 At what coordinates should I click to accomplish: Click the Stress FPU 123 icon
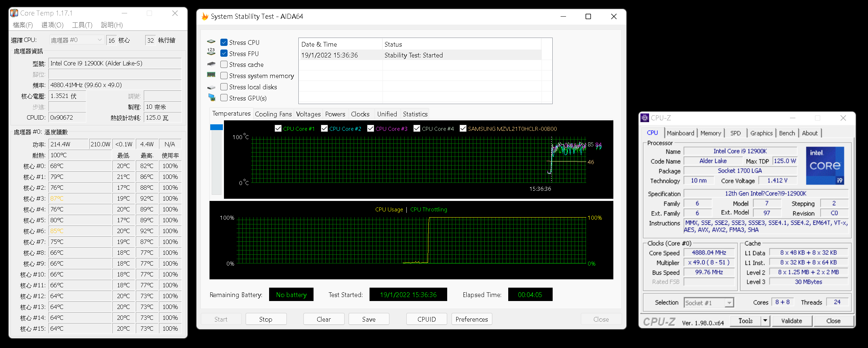pyautogui.click(x=211, y=52)
